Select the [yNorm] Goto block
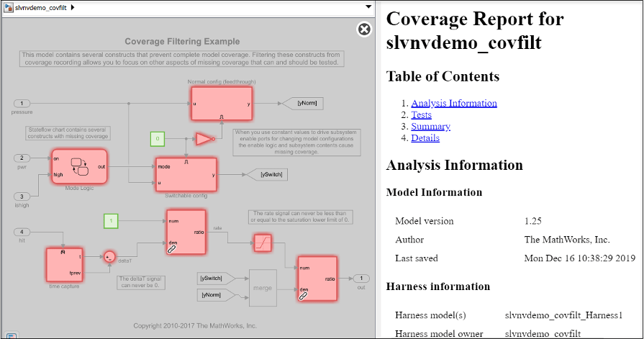644x339 pixels. [303, 104]
